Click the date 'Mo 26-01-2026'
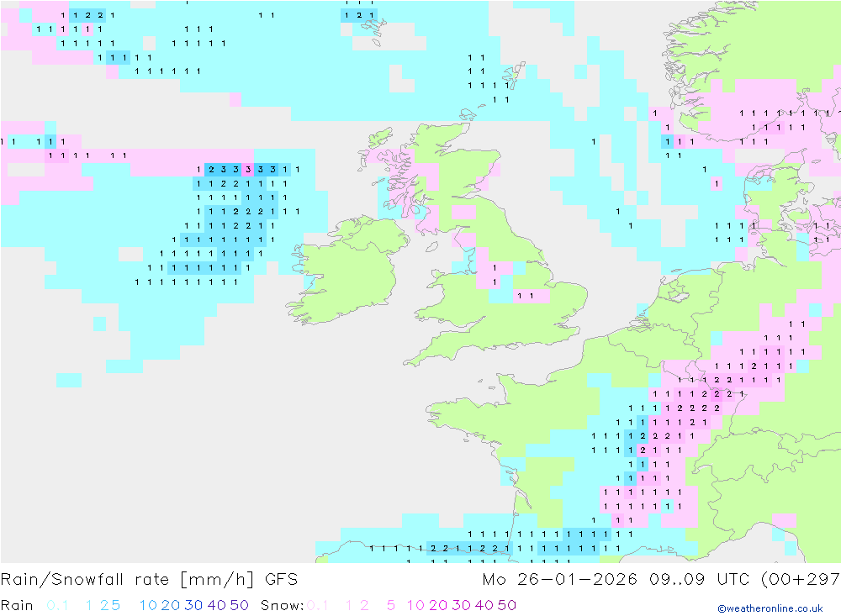Viewport: 841px width, 616px height. pos(560,580)
